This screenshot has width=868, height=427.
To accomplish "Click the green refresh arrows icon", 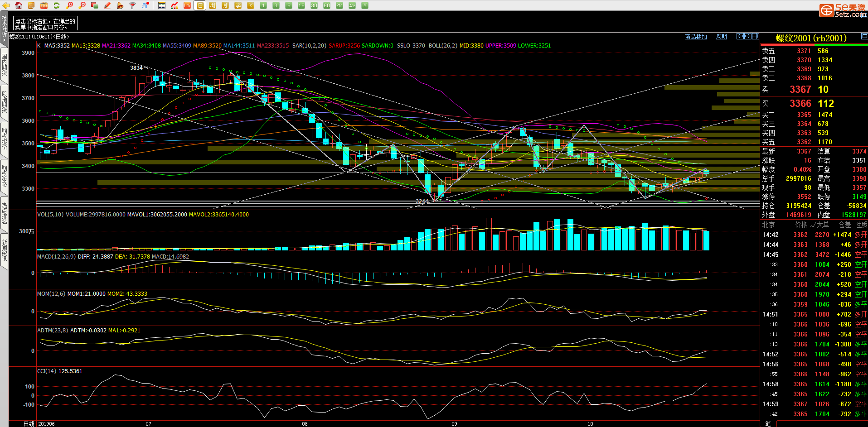I will click(57, 5).
